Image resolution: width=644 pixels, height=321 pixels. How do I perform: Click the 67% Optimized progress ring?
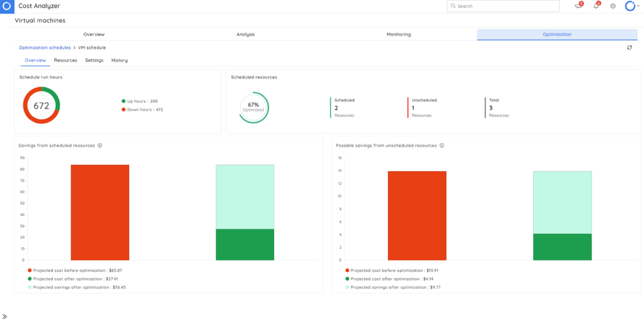pyautogui.click(x=253, y=108)
